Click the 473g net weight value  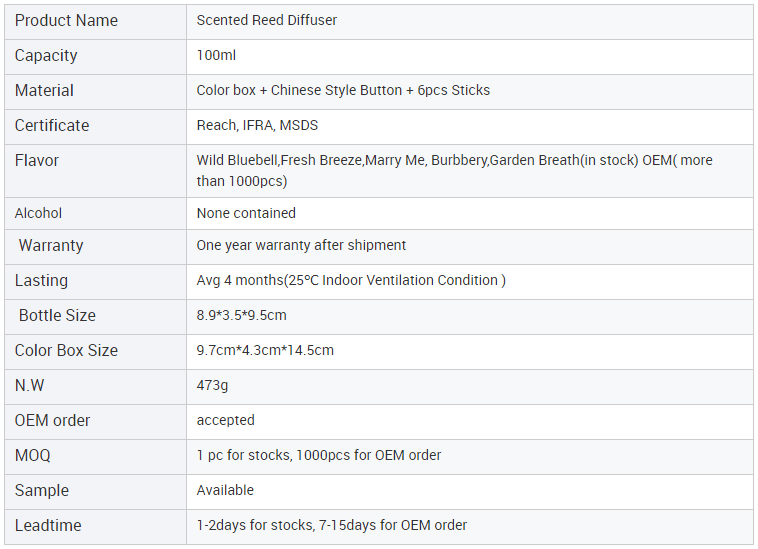tap(213, 386)
